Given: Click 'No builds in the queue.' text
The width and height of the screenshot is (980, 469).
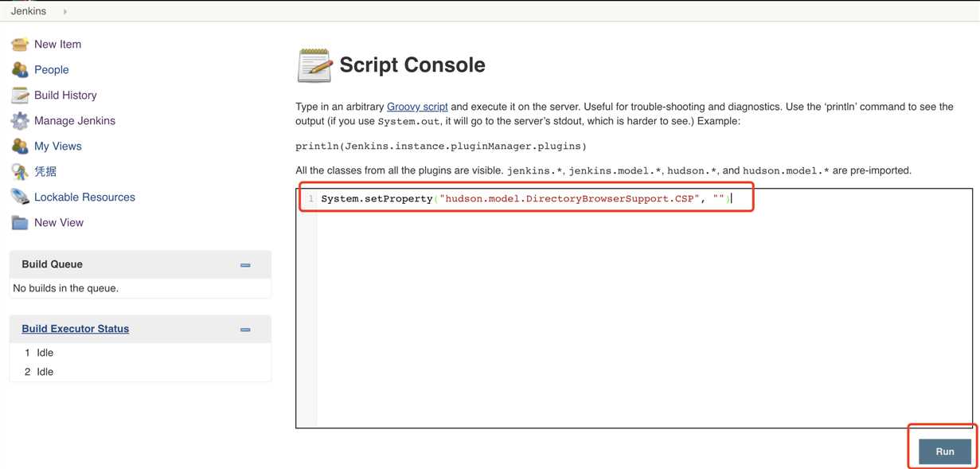Looking at the screenshot, I should tap(66, 288).
